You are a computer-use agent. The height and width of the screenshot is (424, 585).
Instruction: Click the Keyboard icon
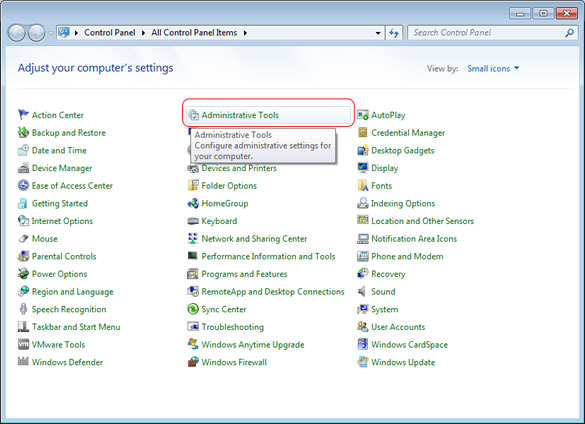(193, 221)
